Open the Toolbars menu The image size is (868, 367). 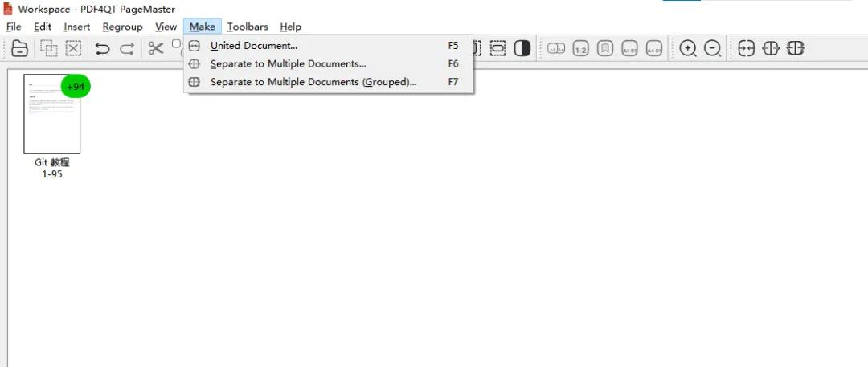[x=248, y=27]
